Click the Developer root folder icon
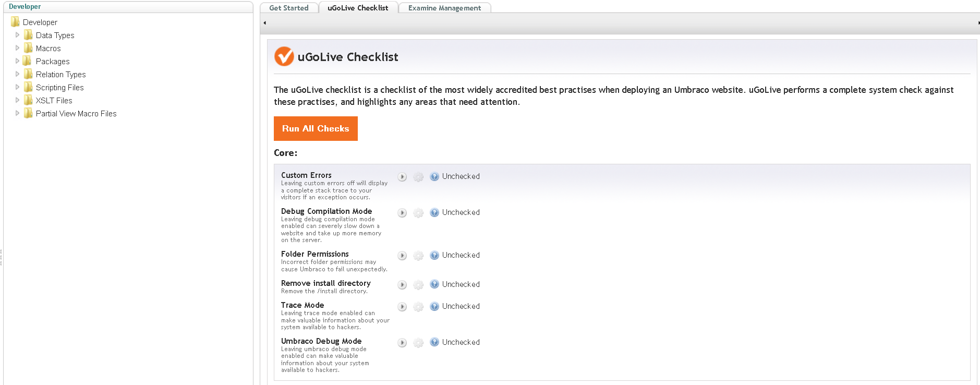The image size is (980, 385). pos(15,22)
